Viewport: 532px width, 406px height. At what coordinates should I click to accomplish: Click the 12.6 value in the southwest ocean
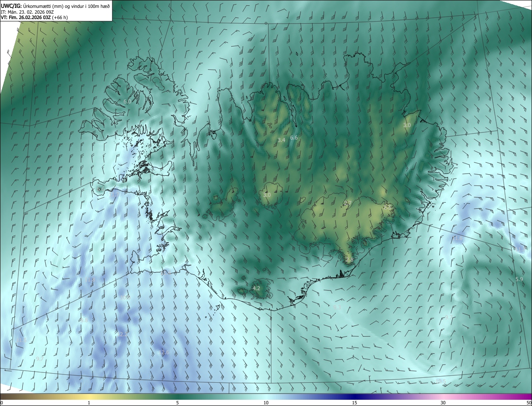[x=165, y=352]
